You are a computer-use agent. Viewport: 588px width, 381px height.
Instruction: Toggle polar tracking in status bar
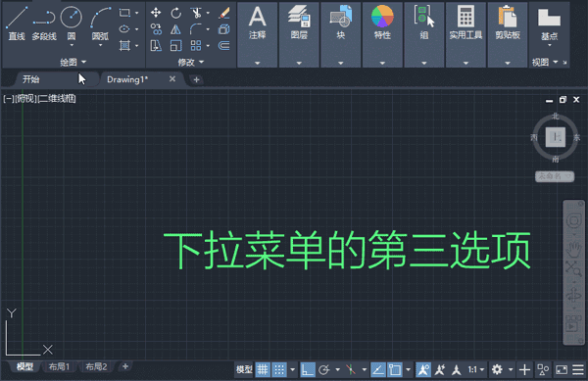point(324,370)
